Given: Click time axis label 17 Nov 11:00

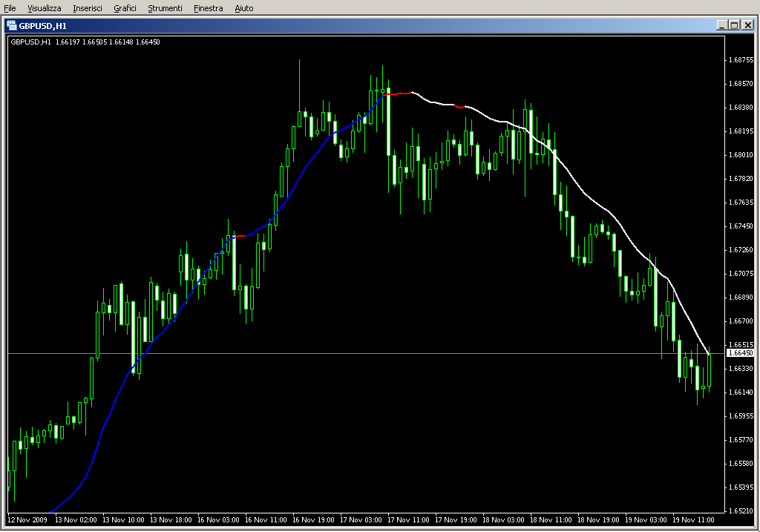Looking at the screenshot, I should [408, 520].
